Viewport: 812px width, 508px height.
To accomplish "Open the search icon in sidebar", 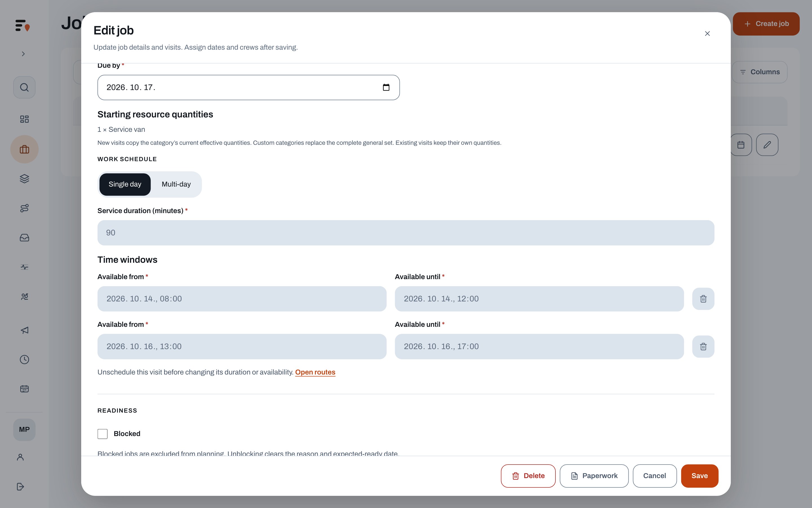I will [x=24, y=87].
